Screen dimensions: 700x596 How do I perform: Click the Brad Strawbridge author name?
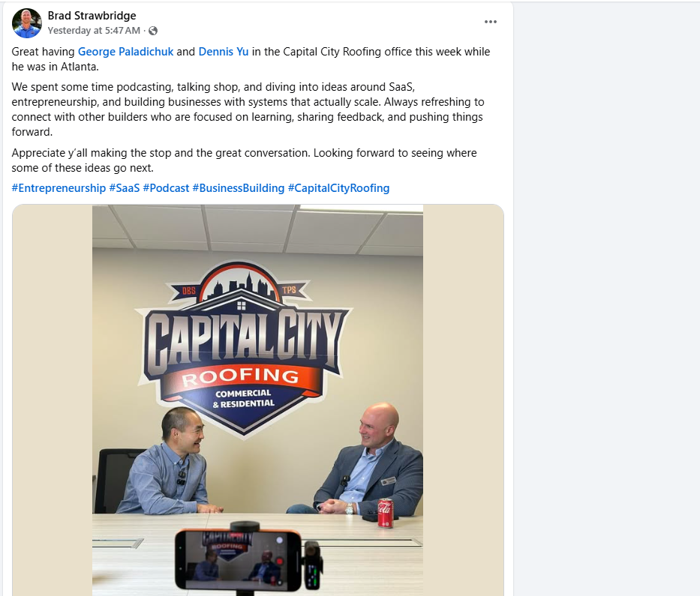[92, 16]
